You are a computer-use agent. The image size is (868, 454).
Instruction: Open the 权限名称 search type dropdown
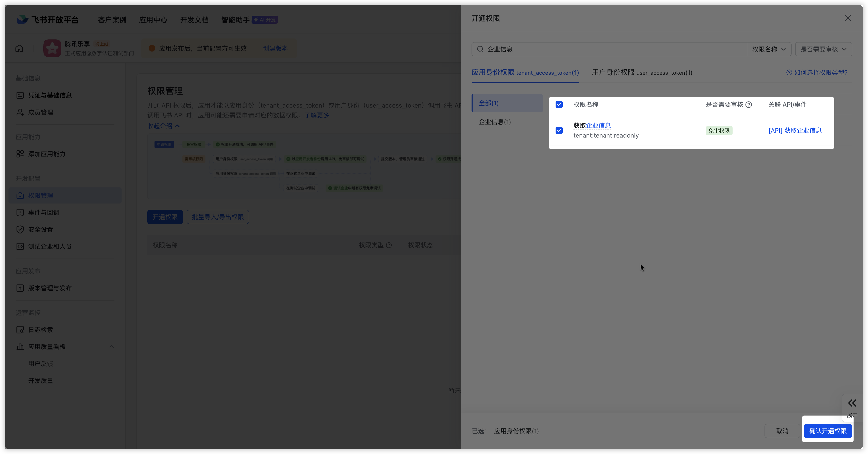coord(769,49)
